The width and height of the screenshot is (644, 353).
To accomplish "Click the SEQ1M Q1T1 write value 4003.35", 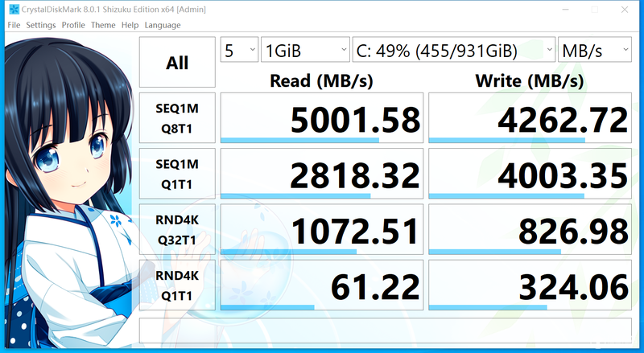I will click(x=530, y=174).
